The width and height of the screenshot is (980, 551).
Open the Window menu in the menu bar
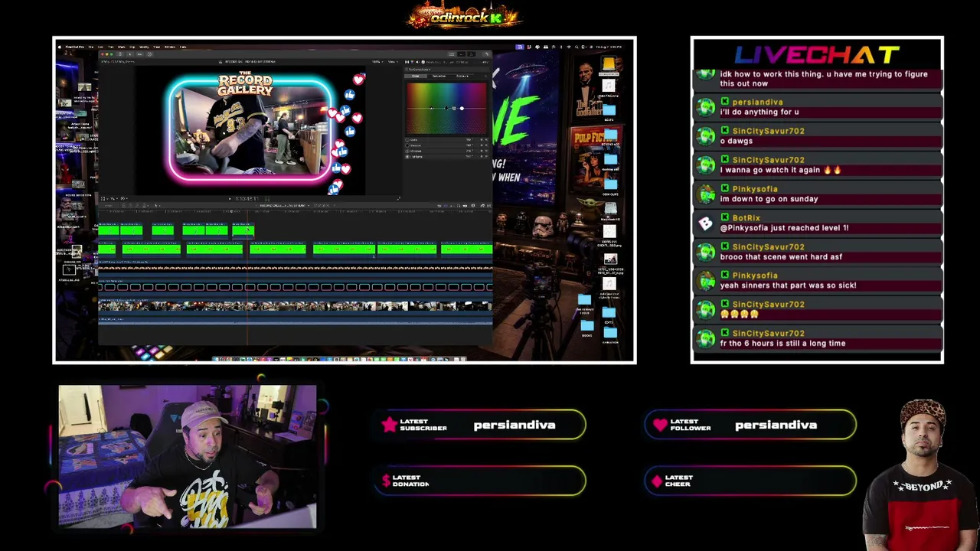tap(170, 47)
